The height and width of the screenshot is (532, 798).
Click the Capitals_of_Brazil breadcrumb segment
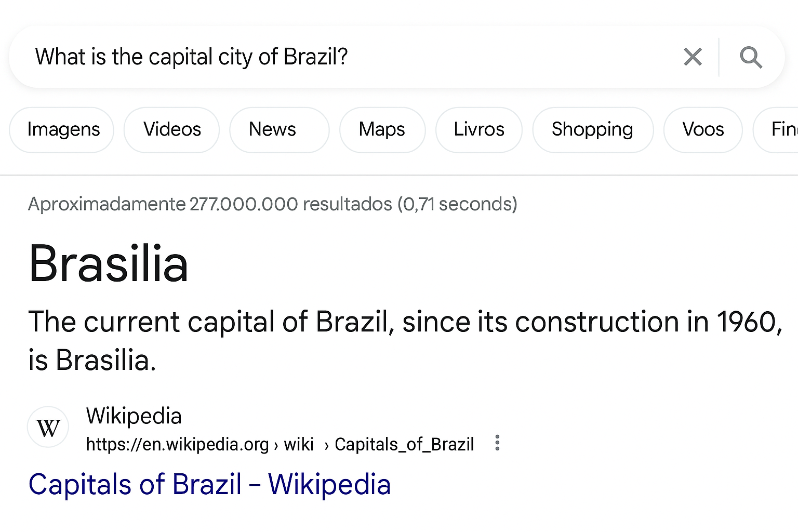(x=404, y=444)
